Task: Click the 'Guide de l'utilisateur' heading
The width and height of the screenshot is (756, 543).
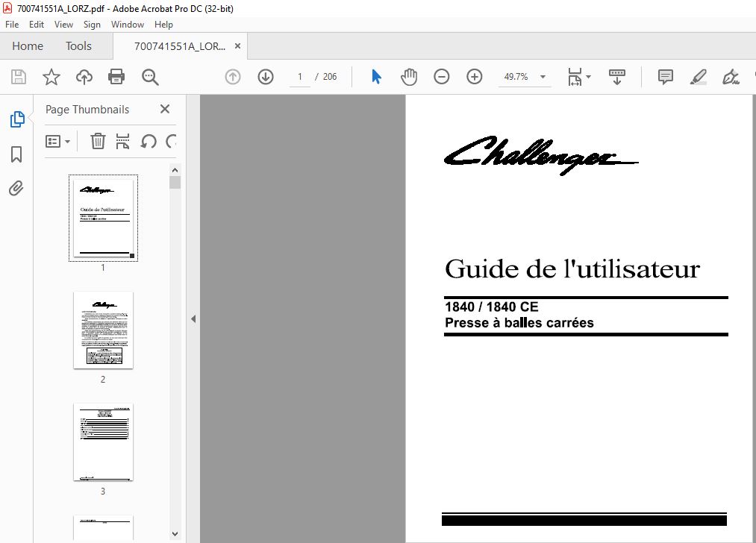Action: click(x=572, y=269)
